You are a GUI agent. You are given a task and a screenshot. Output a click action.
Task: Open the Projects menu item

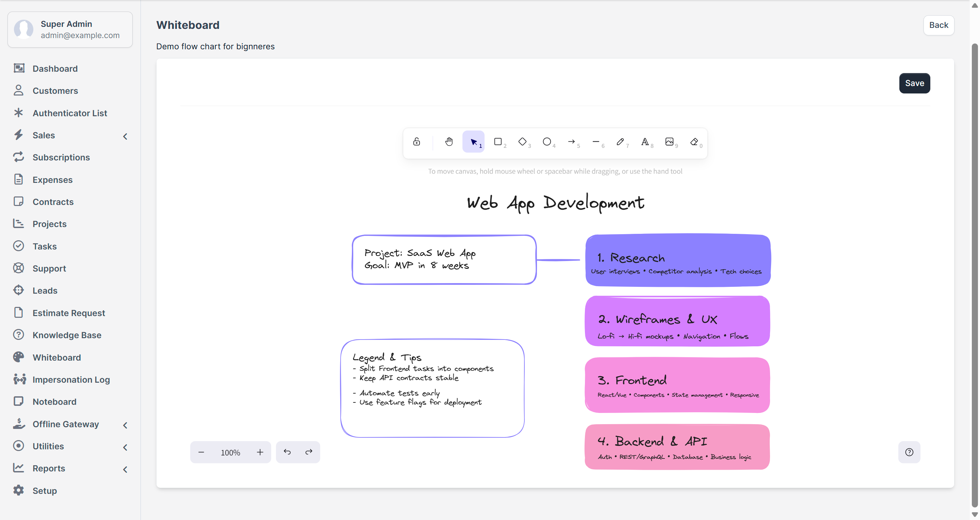point(49,224)
